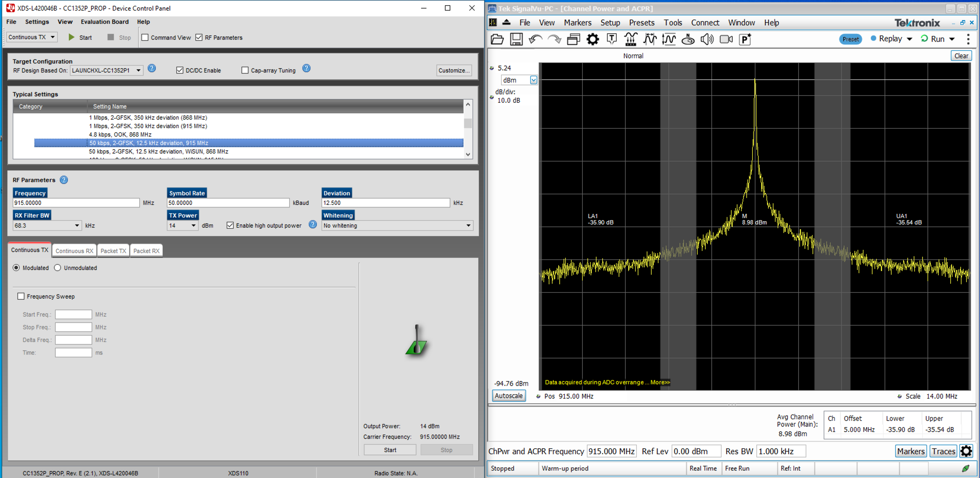Open the Continuous TX mode dropdown
The width and height of the screenshot is (980, 478).
(32, 37)
